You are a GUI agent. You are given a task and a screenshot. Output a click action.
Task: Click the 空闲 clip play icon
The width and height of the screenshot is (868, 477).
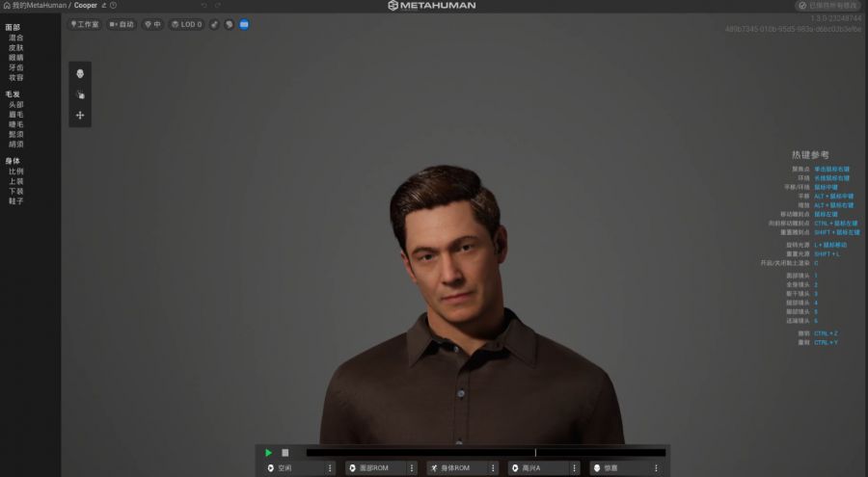click(x=271, y=468)
